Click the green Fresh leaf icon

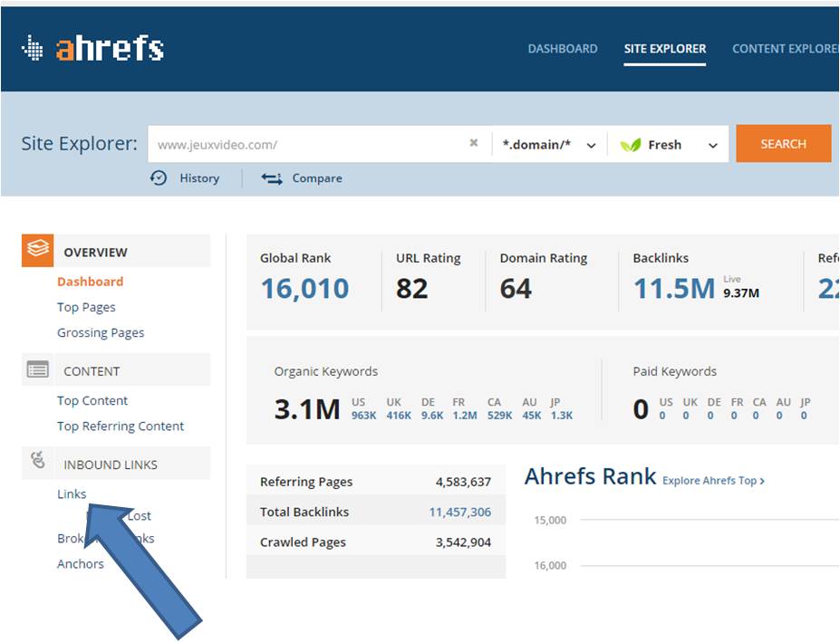pos(630,145)
